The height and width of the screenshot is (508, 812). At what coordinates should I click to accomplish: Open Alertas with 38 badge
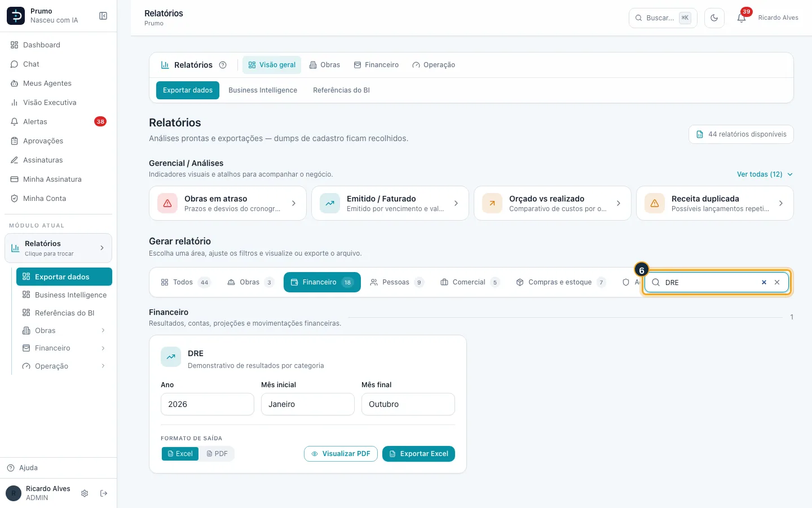pos(59,122)
